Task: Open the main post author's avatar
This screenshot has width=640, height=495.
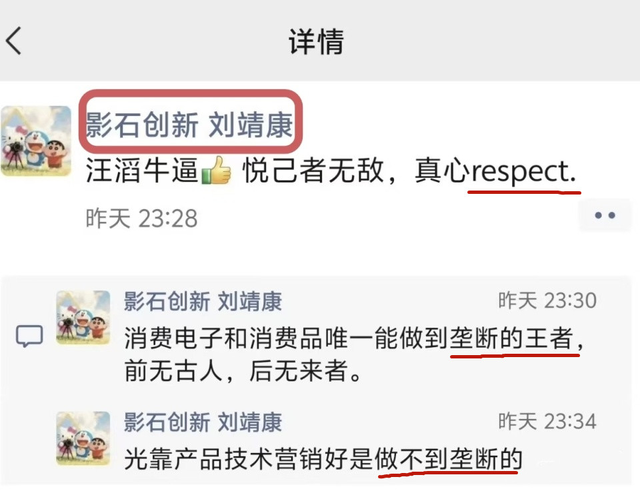Action: pyautogui.click(x=36, y=141)
